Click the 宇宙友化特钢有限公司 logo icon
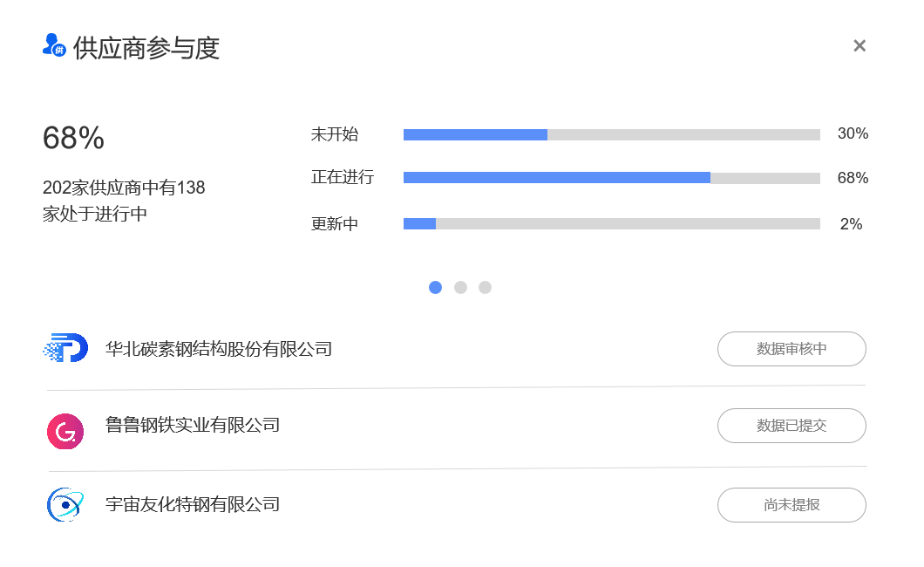 tap(65, 505)
